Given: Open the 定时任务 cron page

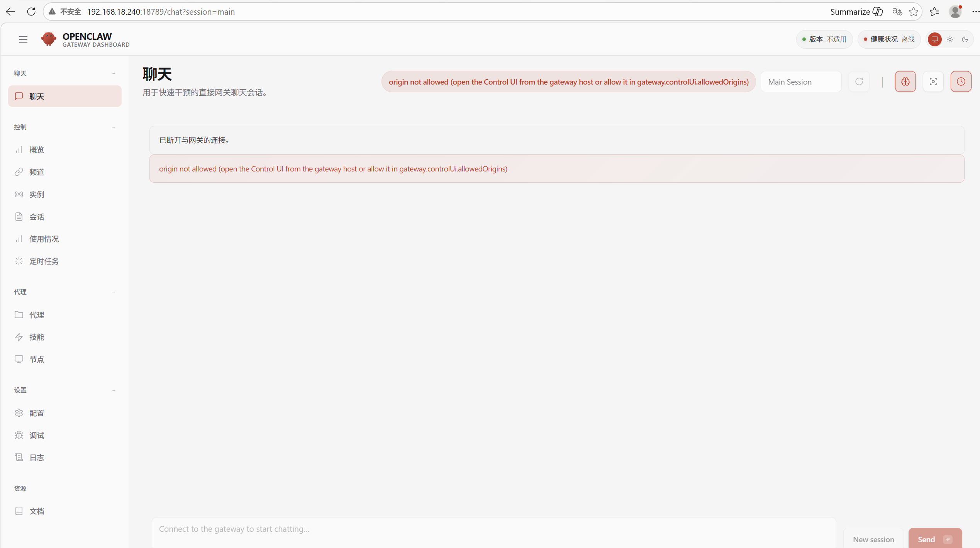Looking at the screenshot, I should (44, 261).
